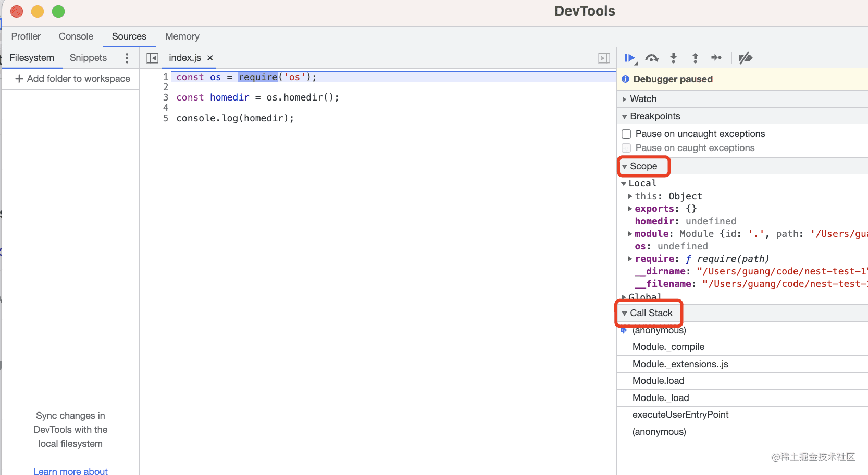Hide the debugger sidebar panel
Screen dimensions: 868x475
point(604,58)
